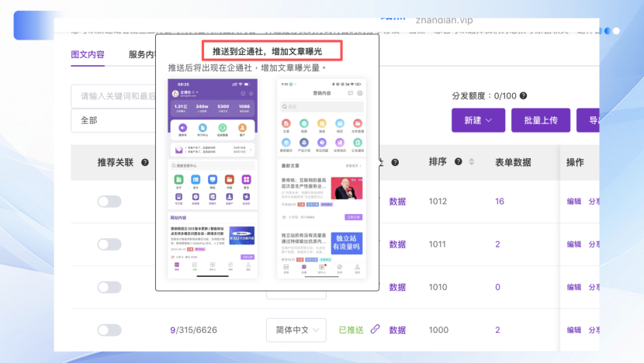Click the help icon beside 排序 header
The image size is (644, 363).
(x=457, y=162)
